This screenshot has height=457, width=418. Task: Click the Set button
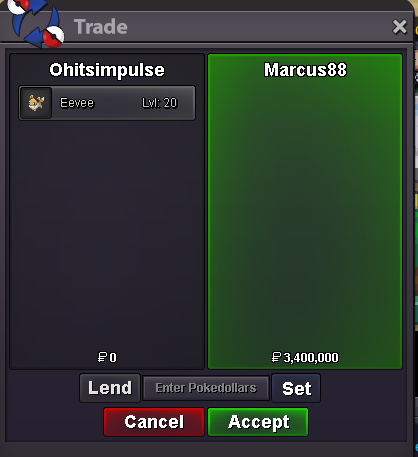click(296, 388)
